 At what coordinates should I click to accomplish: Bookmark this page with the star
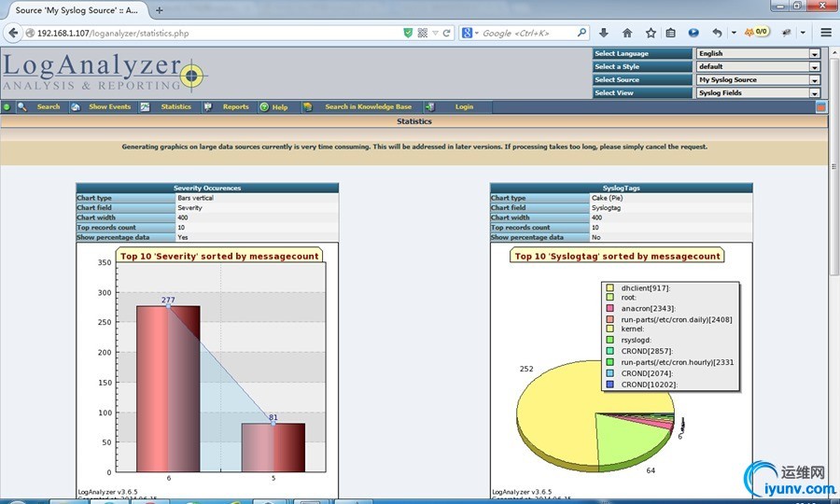pyautogui.click(x=651, y=33)
